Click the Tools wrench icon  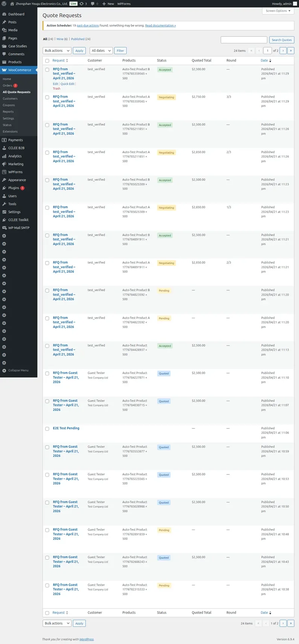pos(4,204)
